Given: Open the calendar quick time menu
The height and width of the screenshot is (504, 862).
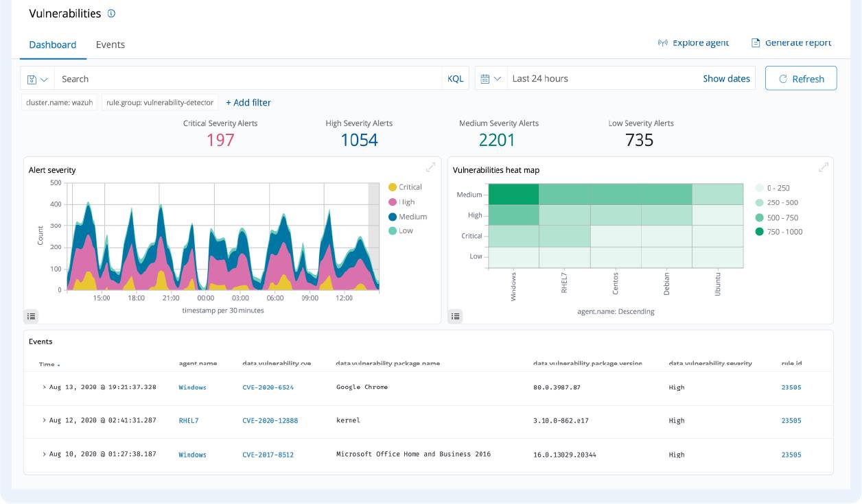Looking at the screenshot, I should click(x=491, y=79).
